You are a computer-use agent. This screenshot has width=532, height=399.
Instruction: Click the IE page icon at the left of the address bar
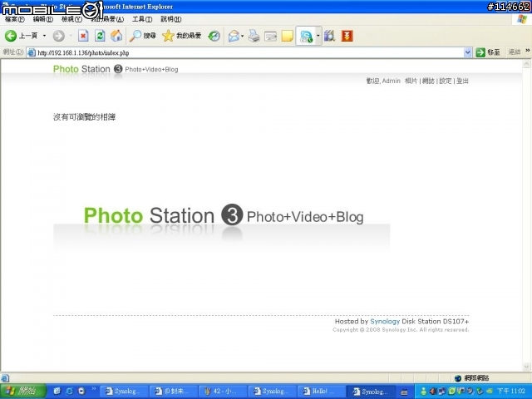pyautogui.click(x=32, y=52)
